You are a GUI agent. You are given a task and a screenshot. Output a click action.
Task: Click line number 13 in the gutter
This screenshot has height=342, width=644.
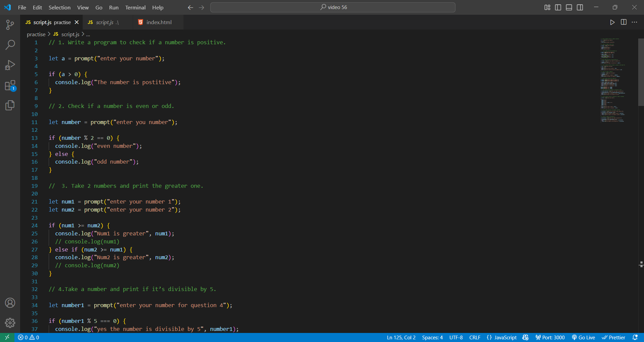(35, 138)
